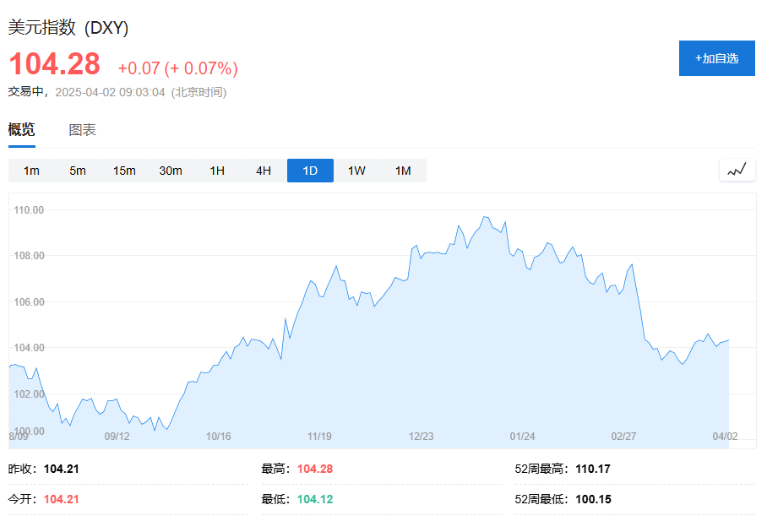Choose the 1W interval

point(356,171)
